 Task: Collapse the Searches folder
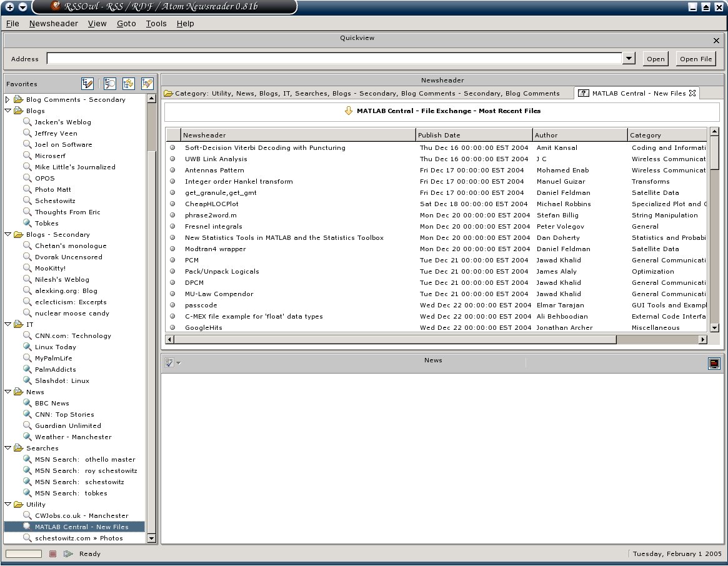pos(8,448)
